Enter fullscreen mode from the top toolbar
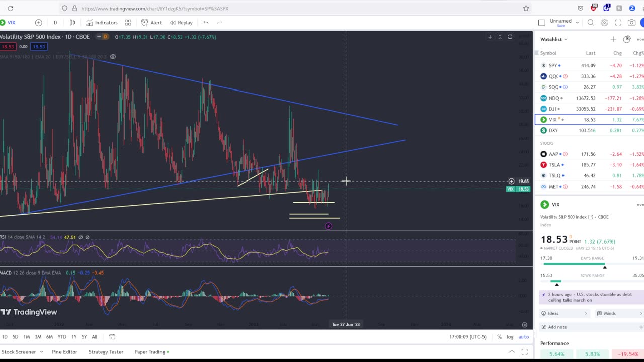Viewport: 644px width, 362px height. point(618,23)
